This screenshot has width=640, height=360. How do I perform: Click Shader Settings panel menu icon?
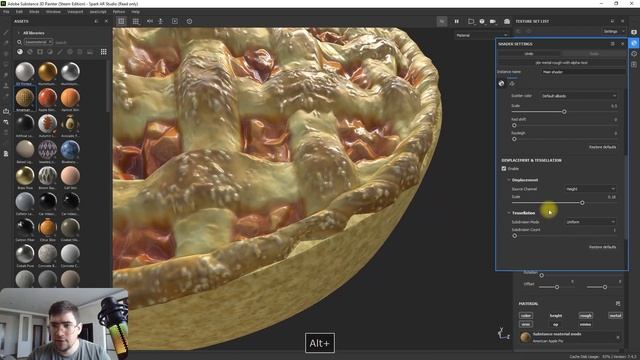coord(613,44)
